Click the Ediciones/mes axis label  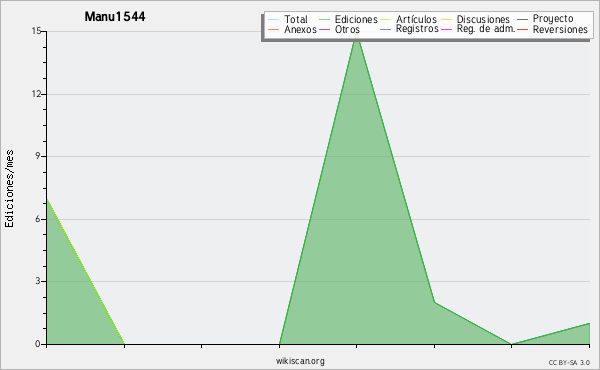click(9, 189)
